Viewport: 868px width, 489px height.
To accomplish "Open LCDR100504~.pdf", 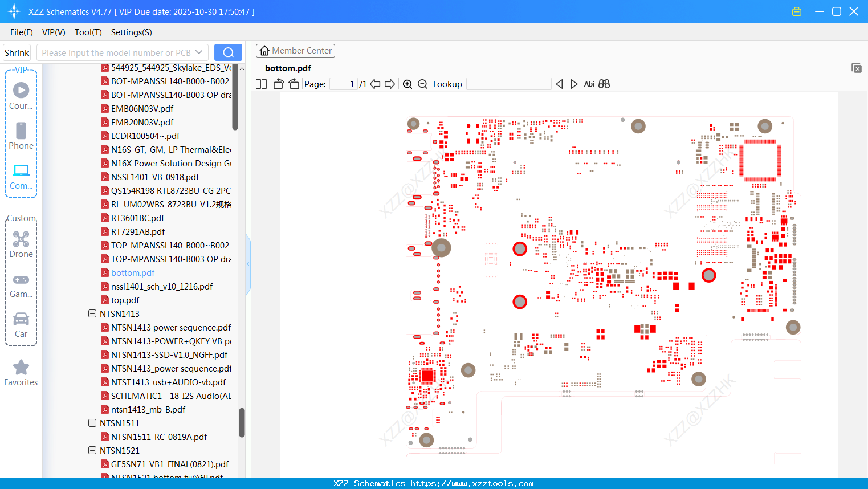I will [145, 136].
